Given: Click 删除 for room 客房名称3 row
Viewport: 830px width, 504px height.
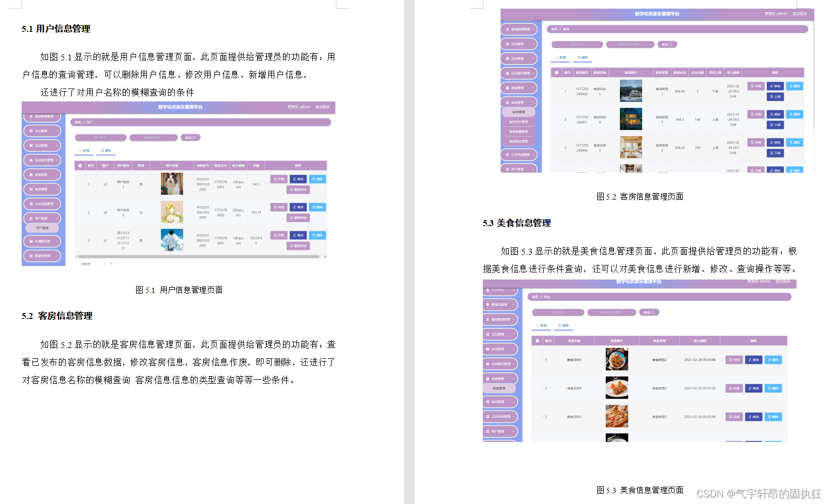Looking at the screenshot, I should click(x=794, y=142).
